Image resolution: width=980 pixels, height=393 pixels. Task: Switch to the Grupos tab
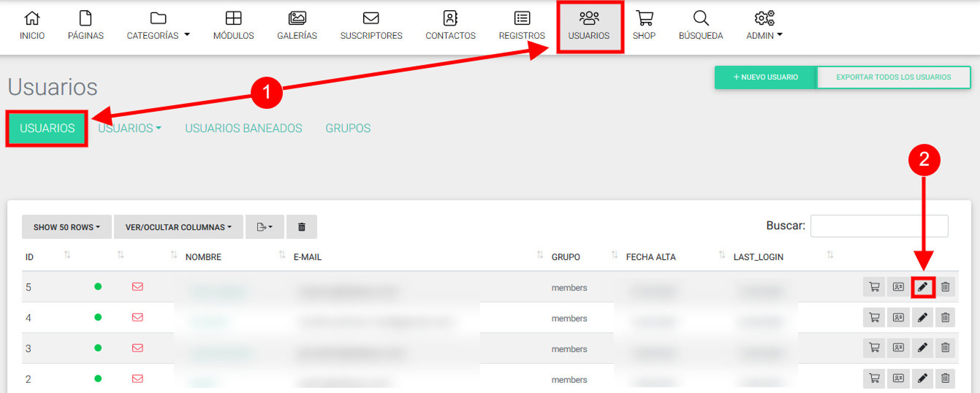coord(348,128)
